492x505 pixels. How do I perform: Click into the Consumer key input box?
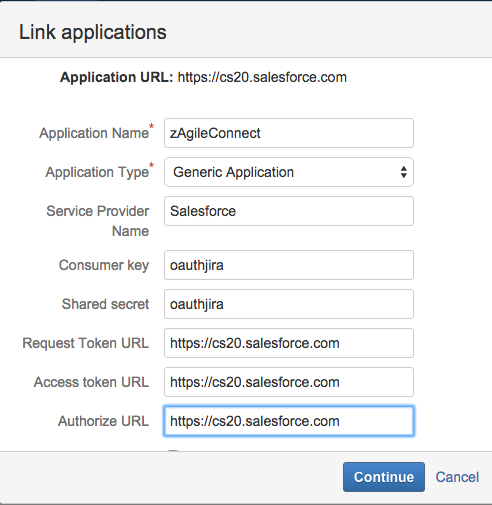coord(289,265)
